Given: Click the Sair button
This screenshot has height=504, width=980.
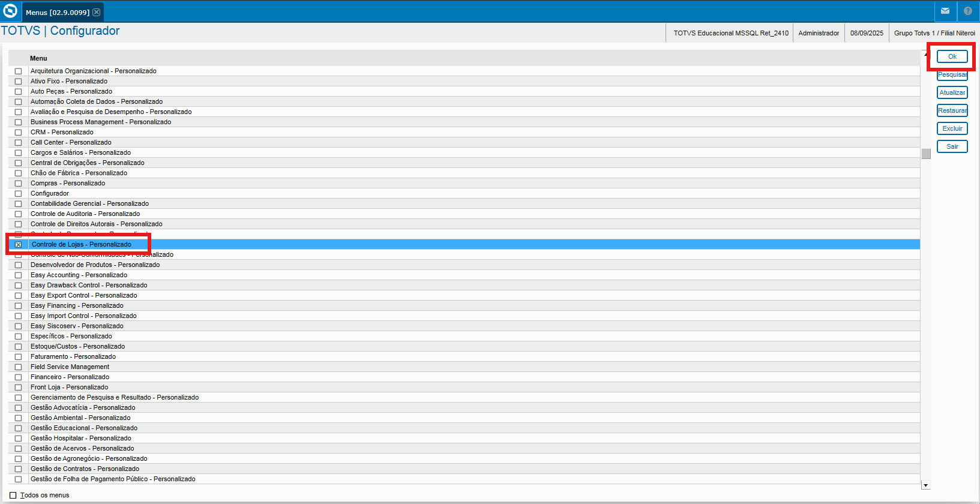Looking at the screenshot, I should pos(952,146).
